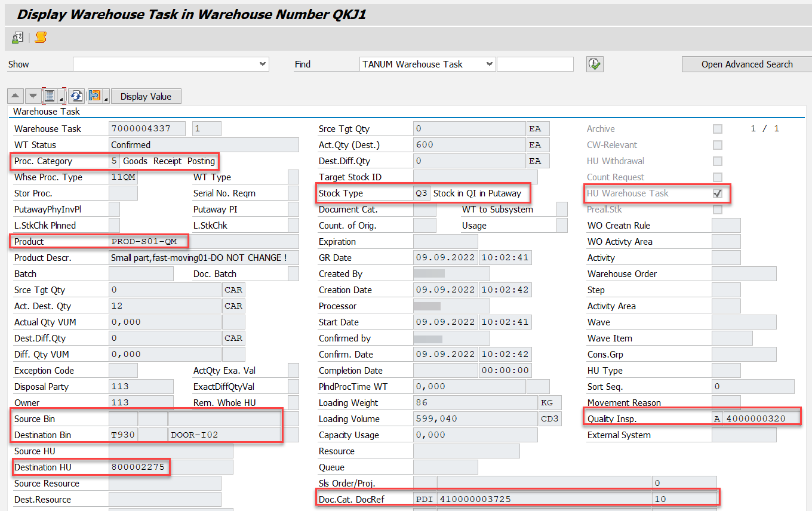Screen dimensions: 812x511
Task: Click the Stock Type Q3 field
Action: 422,193
